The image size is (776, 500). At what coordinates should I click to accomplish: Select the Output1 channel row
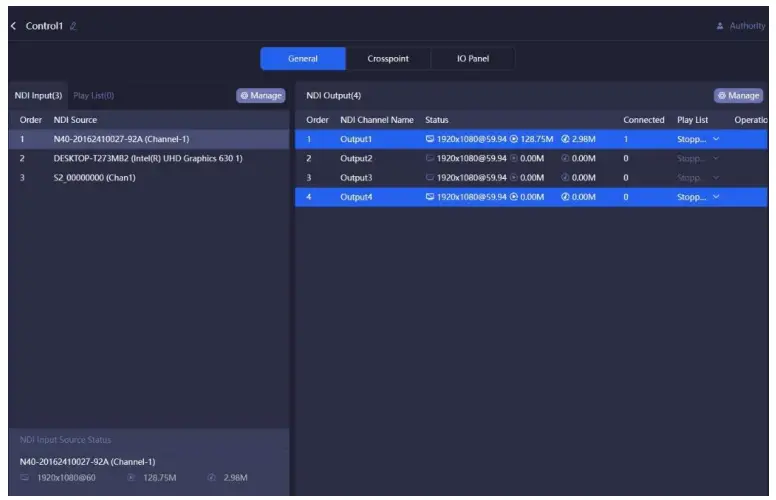pos(531,139)
